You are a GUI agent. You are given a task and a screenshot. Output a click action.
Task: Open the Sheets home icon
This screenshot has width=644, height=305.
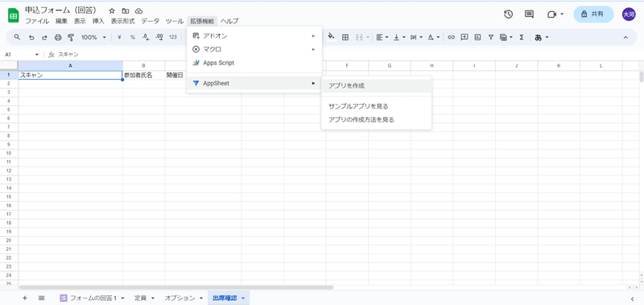14,15
